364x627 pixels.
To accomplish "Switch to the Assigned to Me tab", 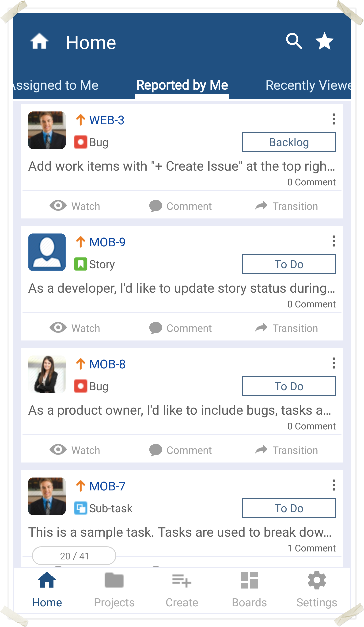I will (56, 85).
